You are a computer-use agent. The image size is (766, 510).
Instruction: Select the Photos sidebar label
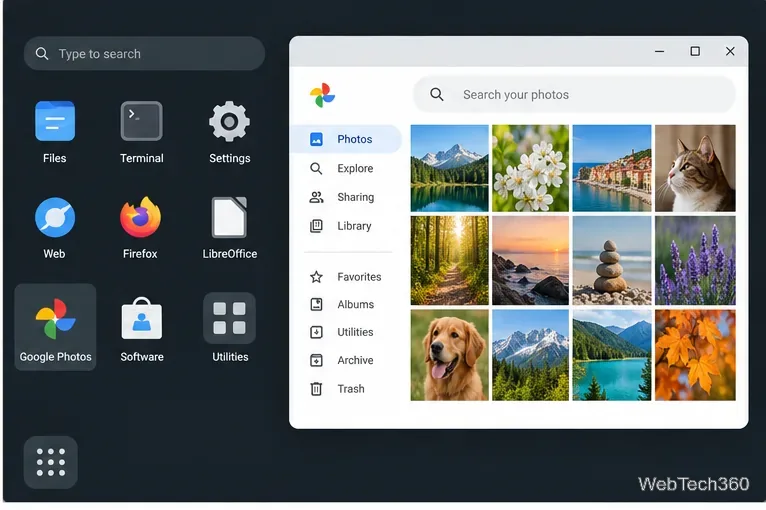pyautogui.click(x=355, y=139)
